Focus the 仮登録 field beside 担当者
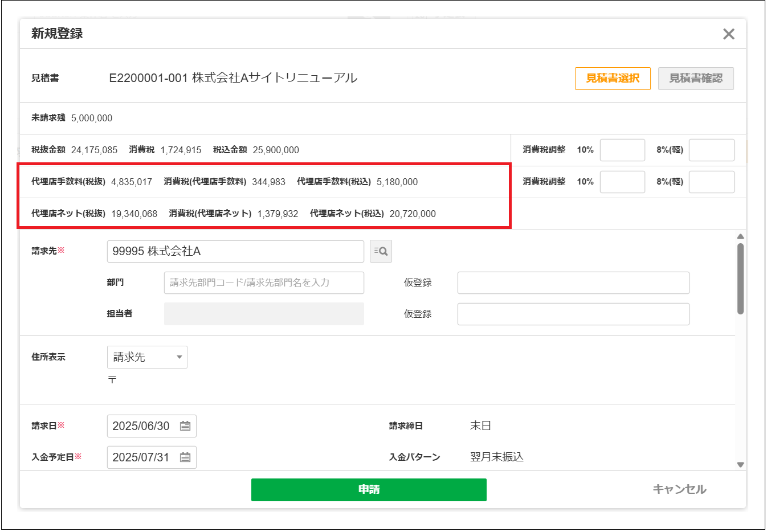 [x=573, y=314]
